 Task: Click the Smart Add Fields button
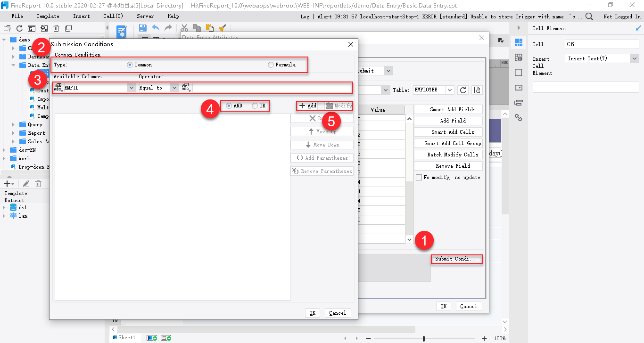(x=448, y=109)
